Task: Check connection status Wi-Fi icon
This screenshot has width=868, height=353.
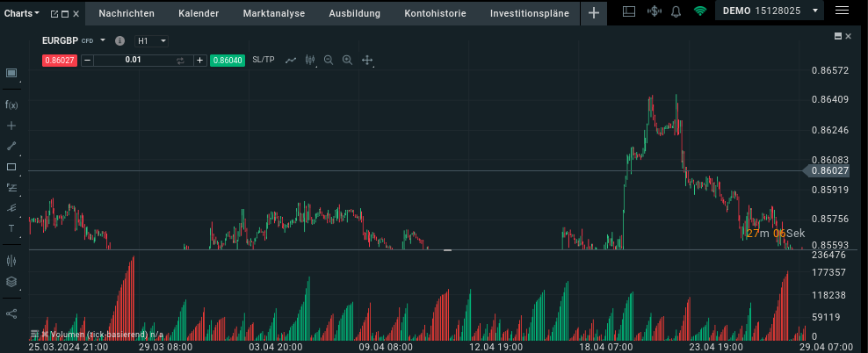Action: point(700,11)
